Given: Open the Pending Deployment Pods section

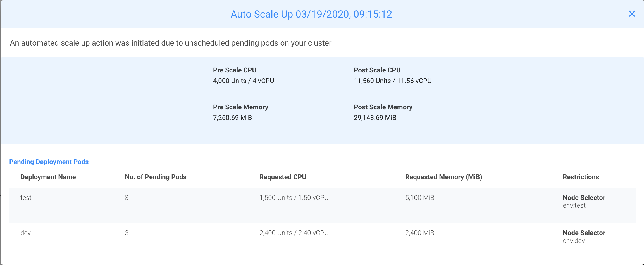Looking at the screenshot, I should pos(49,162).
